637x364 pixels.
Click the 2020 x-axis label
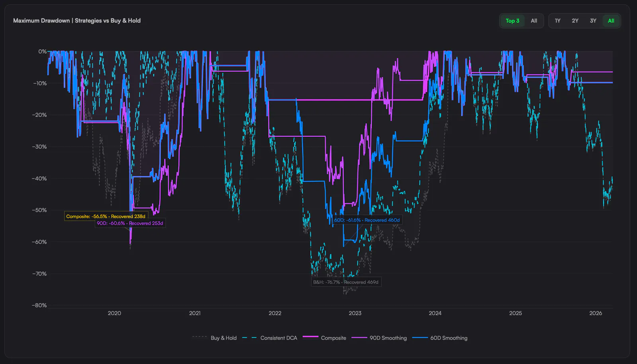114,313
